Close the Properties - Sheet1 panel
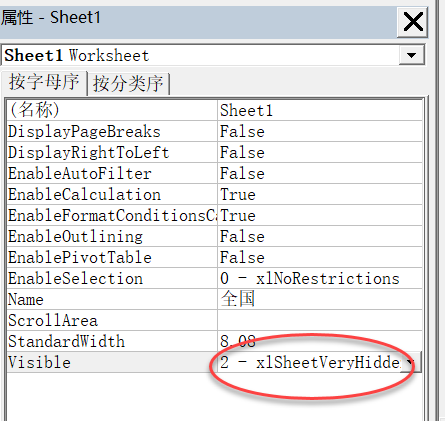Image resolution: width=445 pixels, height=421 pixels. tap(412, 22)
